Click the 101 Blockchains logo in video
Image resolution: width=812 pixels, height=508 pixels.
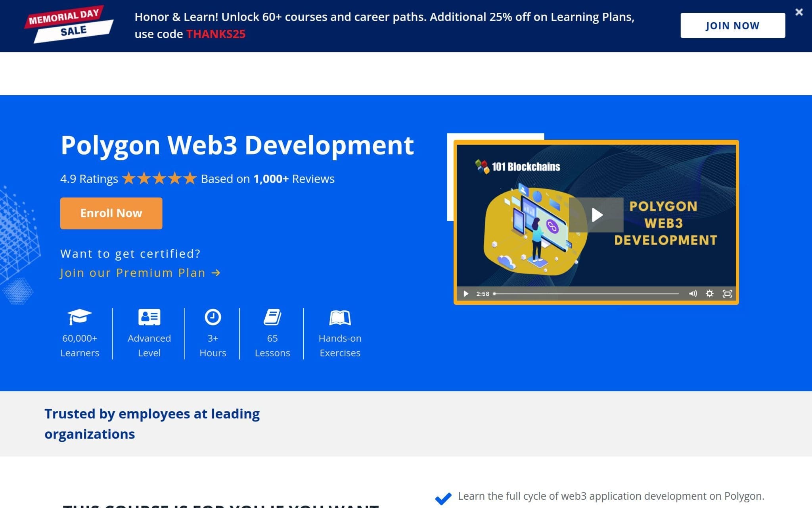tap(518, 167)
